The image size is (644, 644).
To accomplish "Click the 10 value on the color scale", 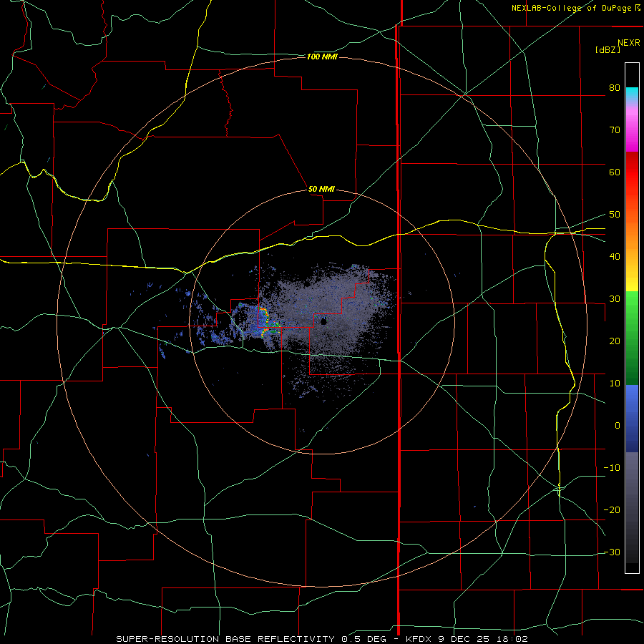I will point(615,384).
